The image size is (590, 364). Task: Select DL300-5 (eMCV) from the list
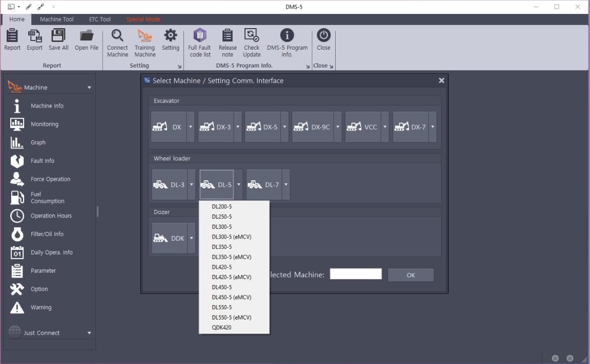(x=231, y=237)
